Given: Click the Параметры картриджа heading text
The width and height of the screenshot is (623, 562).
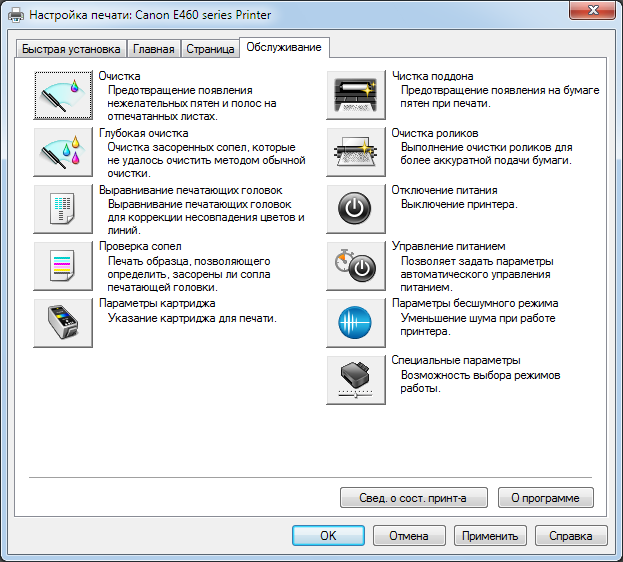Looking at the screenshot, I should (x=157, y=303).
